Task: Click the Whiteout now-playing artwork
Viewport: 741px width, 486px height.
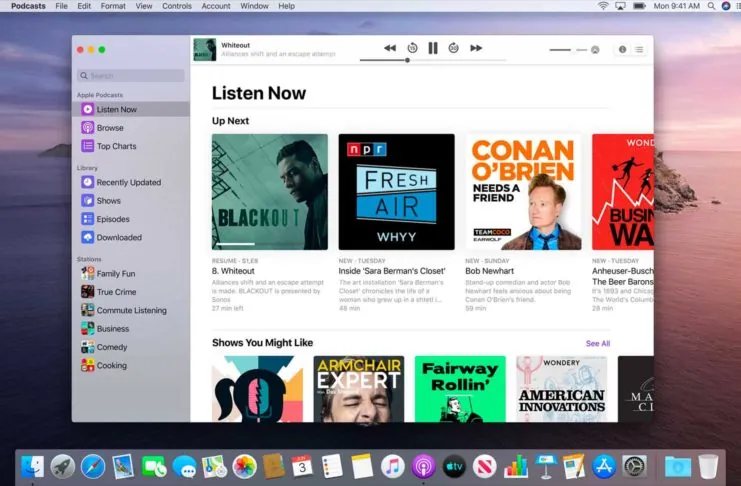Action: coord(205,50)
